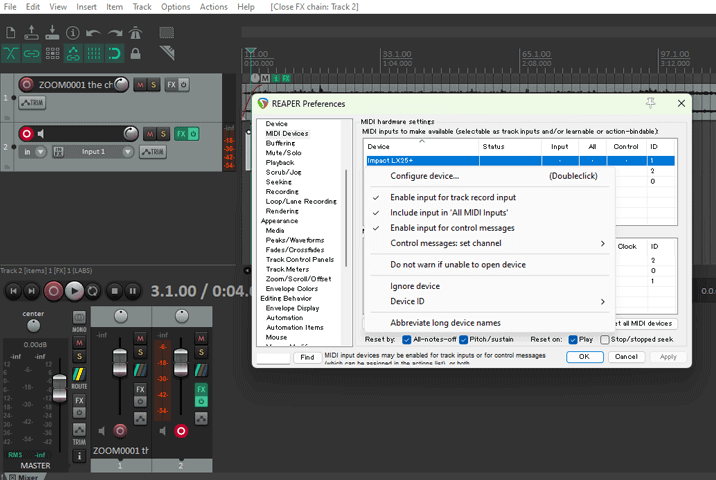The image size is (716, 480).
Task: Click the Undo arrow in toolbar
Action: tap(93, 33)
